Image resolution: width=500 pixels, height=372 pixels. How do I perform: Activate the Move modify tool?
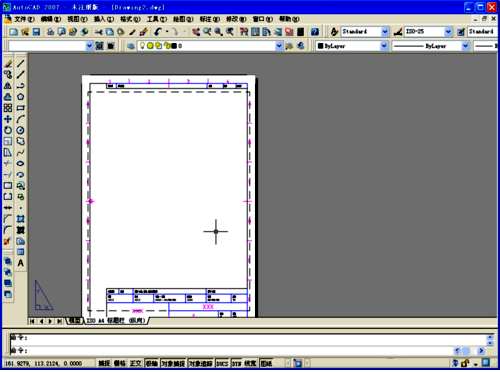click(8, 119)
